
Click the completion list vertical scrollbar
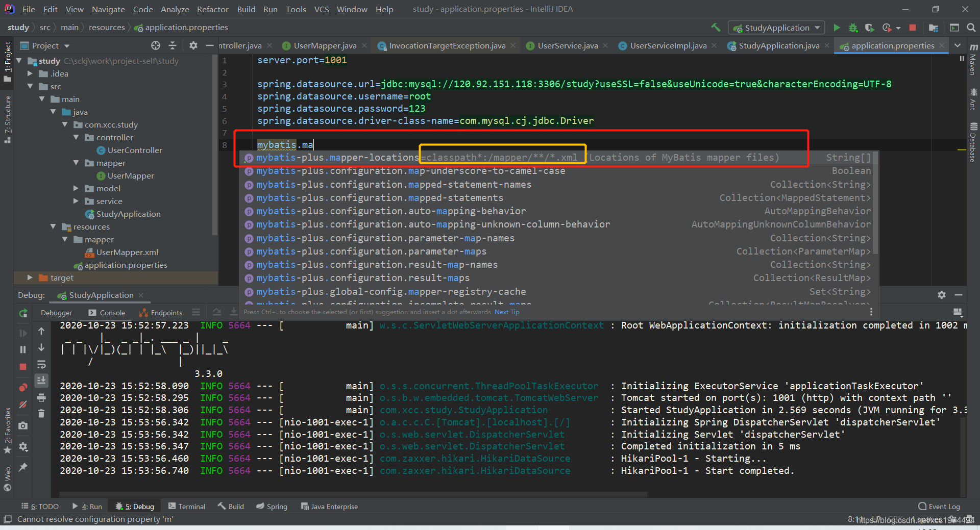875,203
